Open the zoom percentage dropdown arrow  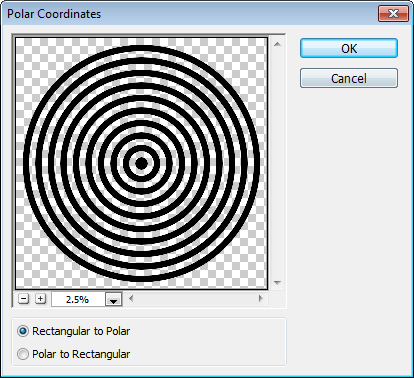pos(114,299)
